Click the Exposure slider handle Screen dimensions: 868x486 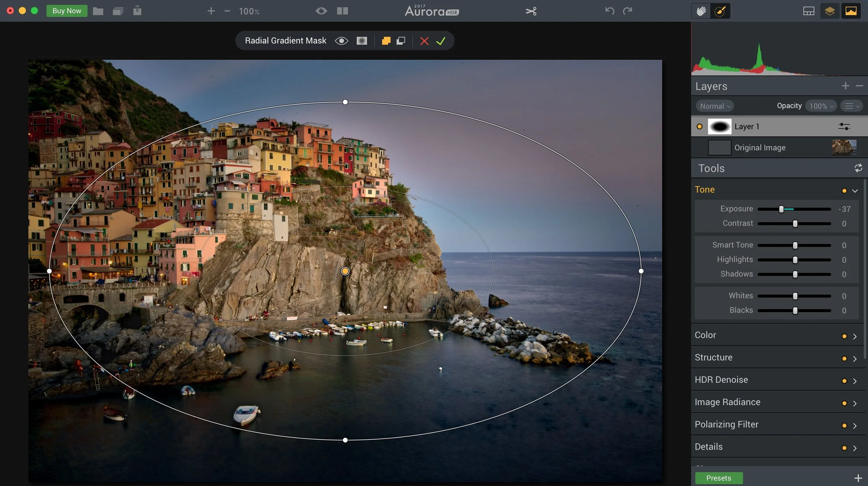pyautogui.click(x=781, y=209)
